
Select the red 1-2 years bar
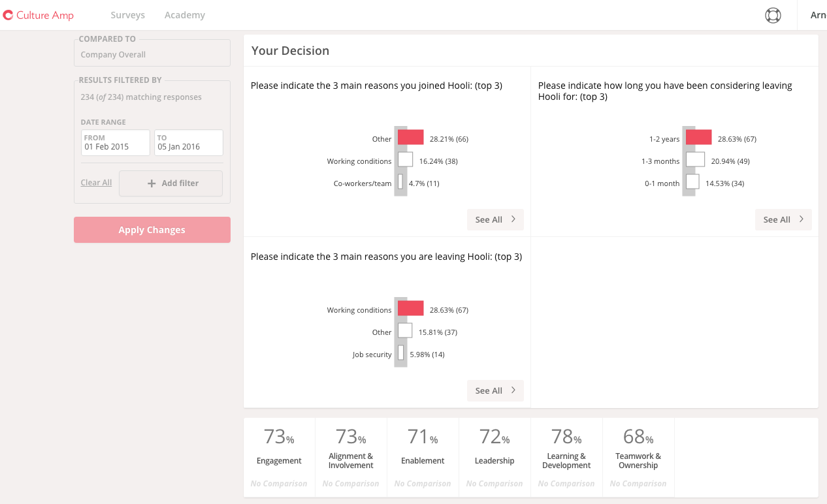[x=698, y=138]
